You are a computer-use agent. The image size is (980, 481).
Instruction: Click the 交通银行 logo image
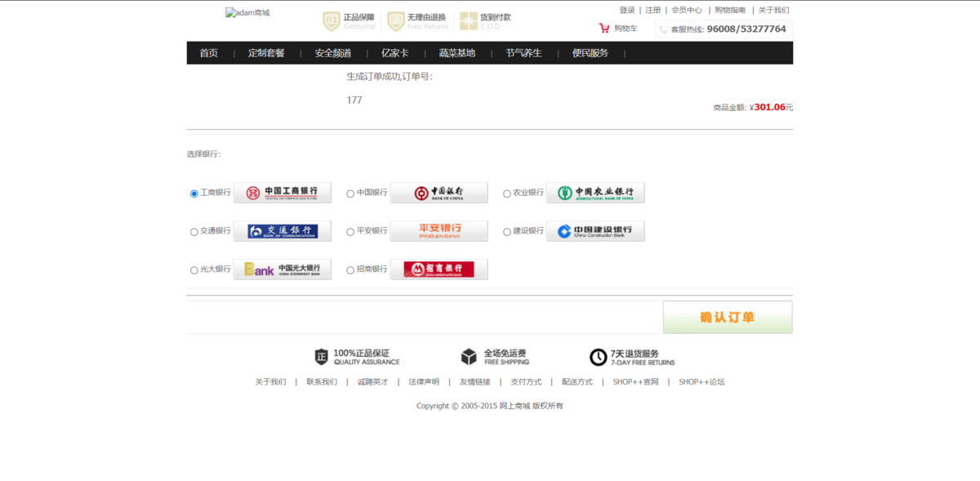click(282, 231)
